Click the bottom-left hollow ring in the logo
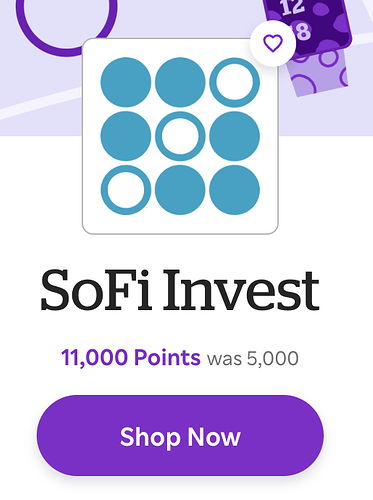This screenshot has width=373, height=500. tap(126, 190)
